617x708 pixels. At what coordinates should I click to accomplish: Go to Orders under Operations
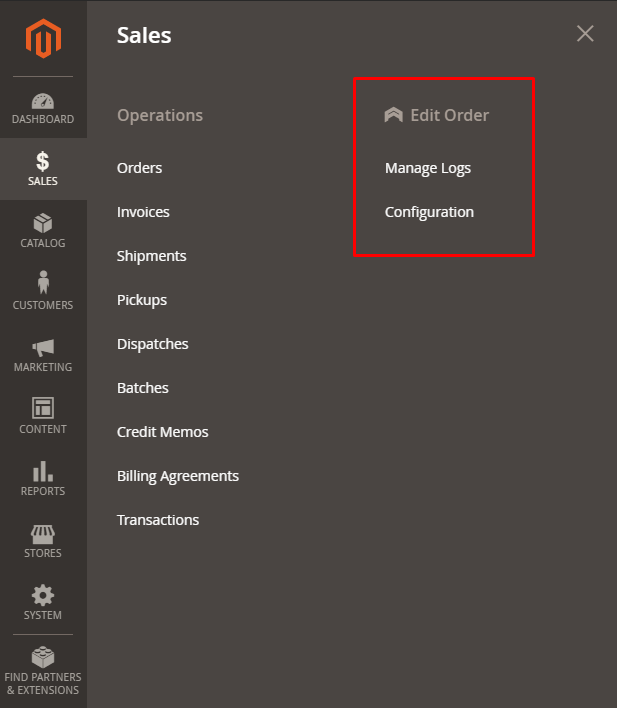(x=139, y=168)
